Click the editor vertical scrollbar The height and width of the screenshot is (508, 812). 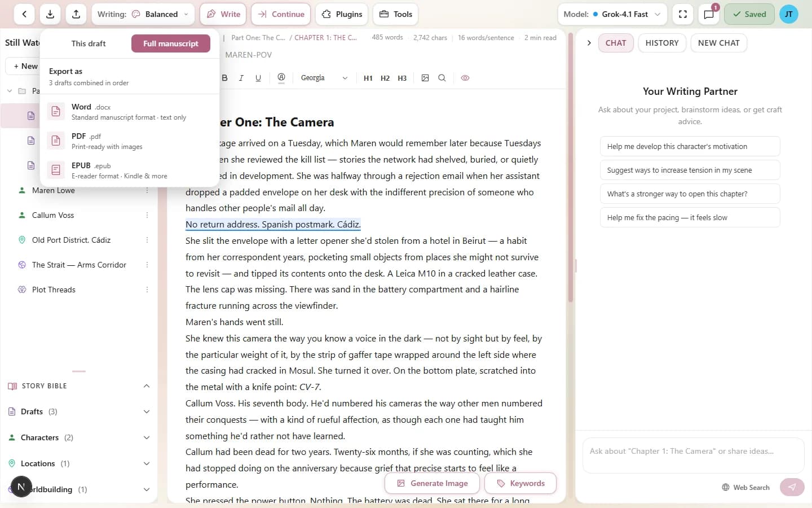[570, 169]
